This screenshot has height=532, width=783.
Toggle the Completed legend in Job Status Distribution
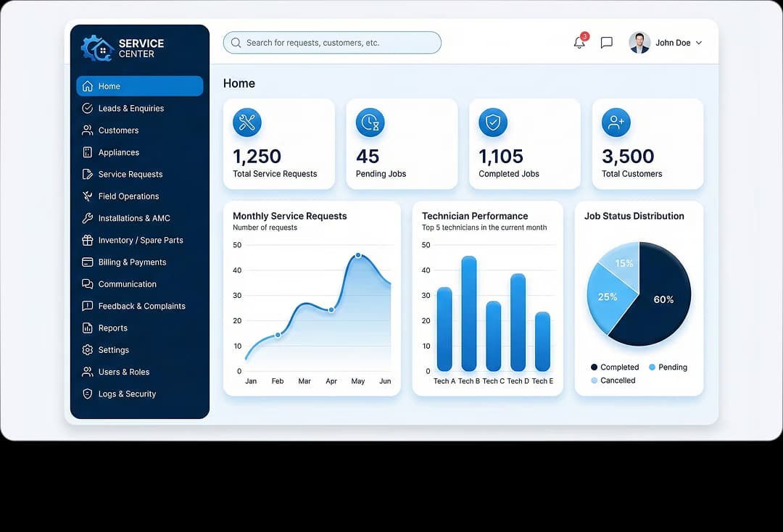click(x=614, y=367)
